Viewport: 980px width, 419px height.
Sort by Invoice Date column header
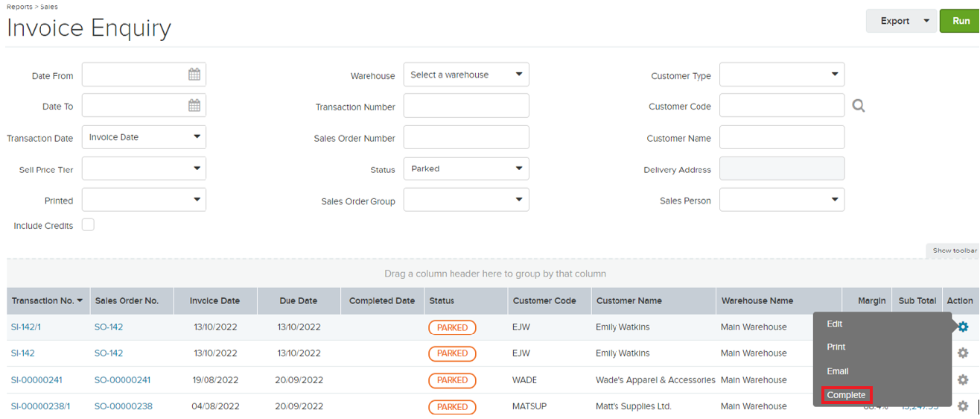(214, 301)
